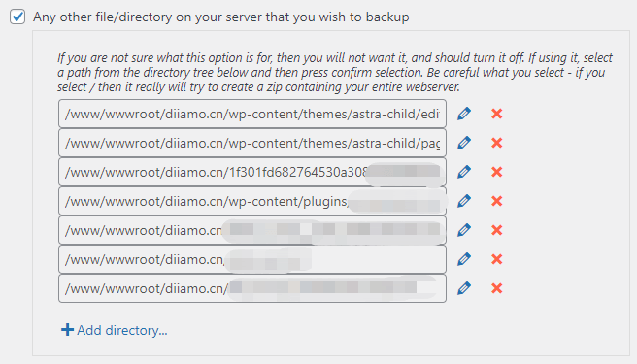This screenshot has height=364, width=637.
Task: Edit the wp-content/plugins path entry
Action: [x=464, y=201]
